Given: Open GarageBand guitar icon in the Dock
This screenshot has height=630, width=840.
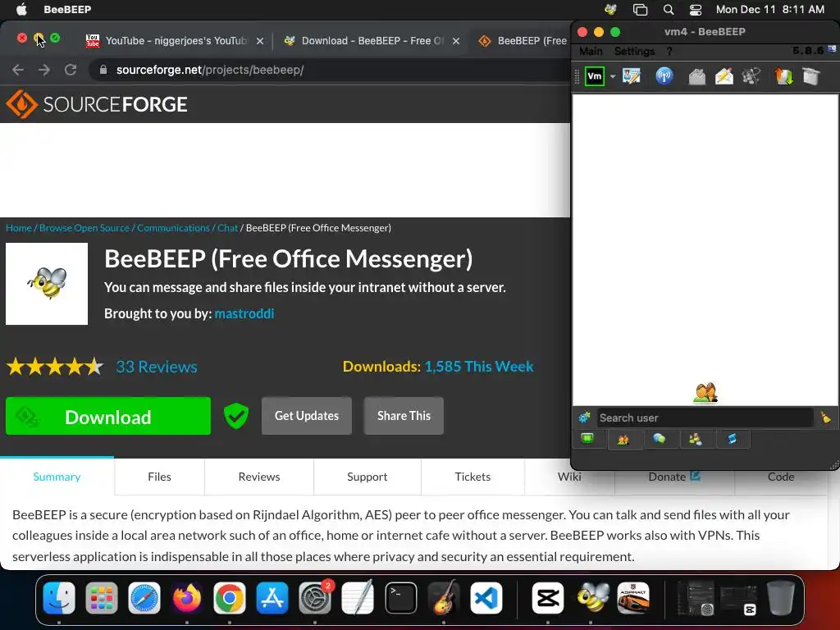Looking at the screenshot, I should pyautogui.click(x=444, y=598).
